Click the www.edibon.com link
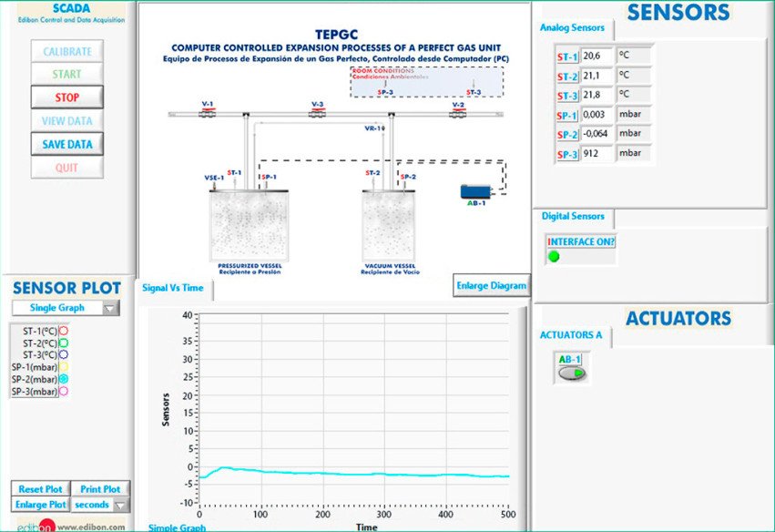 pos(91,527)
